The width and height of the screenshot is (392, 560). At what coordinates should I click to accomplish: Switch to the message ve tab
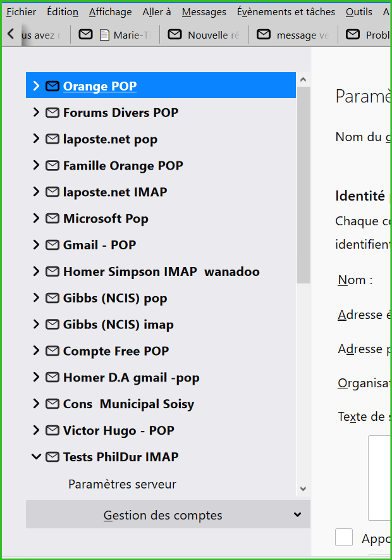point(293,35)
